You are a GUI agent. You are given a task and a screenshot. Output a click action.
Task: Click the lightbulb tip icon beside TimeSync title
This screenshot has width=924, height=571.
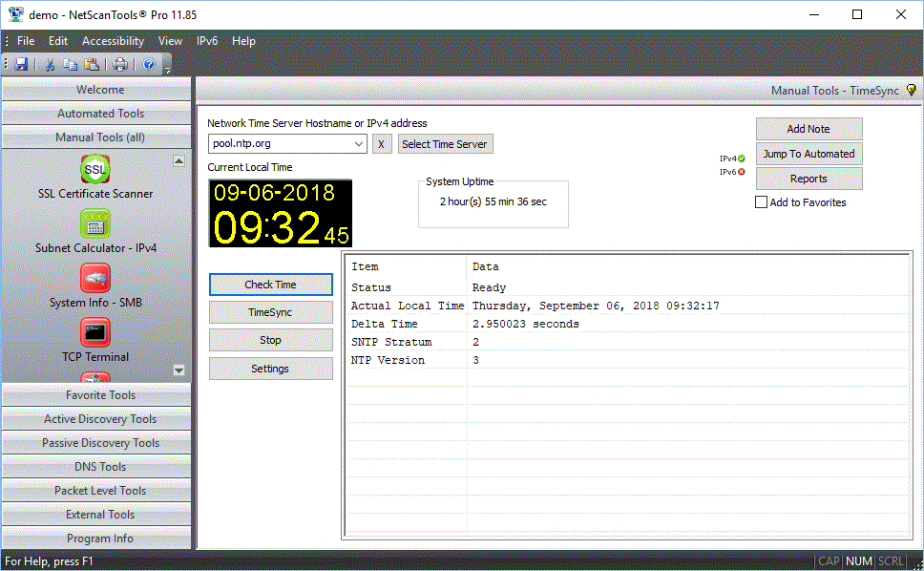pos(911,90)
